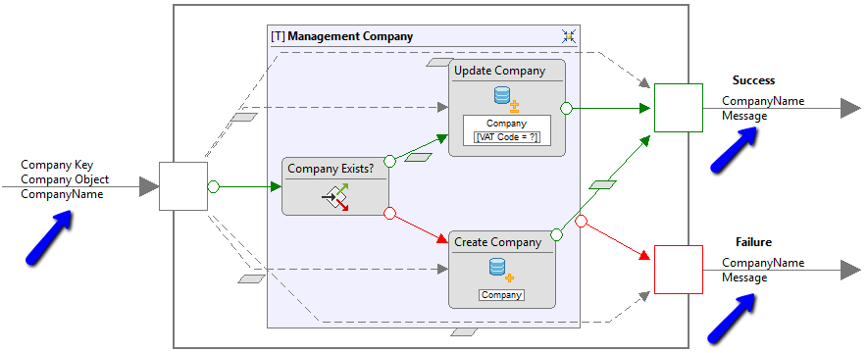Click red KO connector circle on Company Exists?

pyautogui.click(x=389, y=213)
